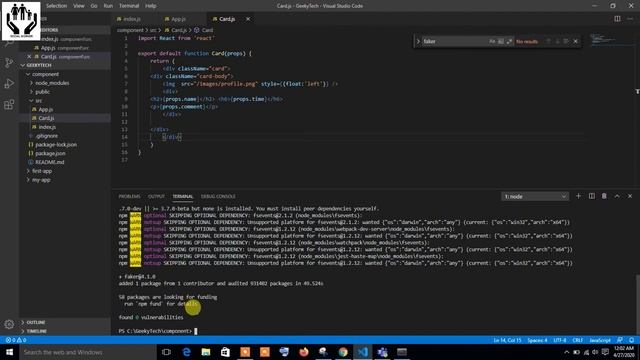Toggle Find in Selection
Screen dimensions: 640x360
(x=566, y=41)
